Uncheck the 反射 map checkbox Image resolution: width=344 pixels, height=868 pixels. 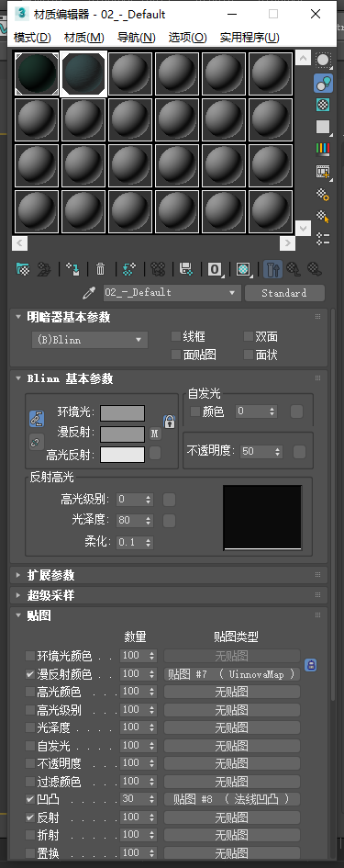(x=30, y=817)
